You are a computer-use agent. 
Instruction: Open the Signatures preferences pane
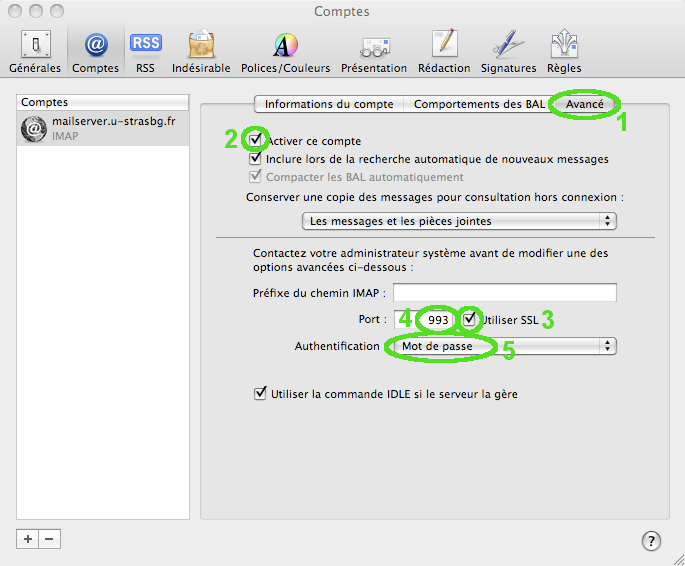pyautogui.click(x=509, y=50)
